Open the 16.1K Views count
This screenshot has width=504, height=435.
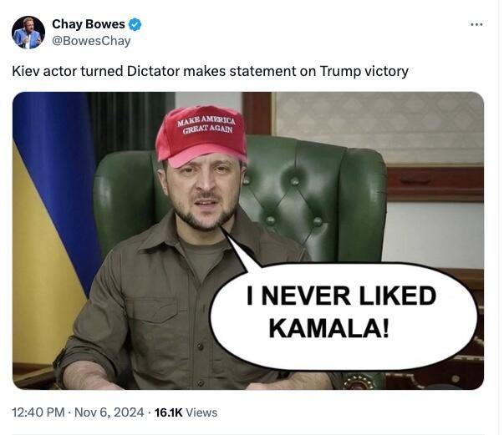click(186, 412)
